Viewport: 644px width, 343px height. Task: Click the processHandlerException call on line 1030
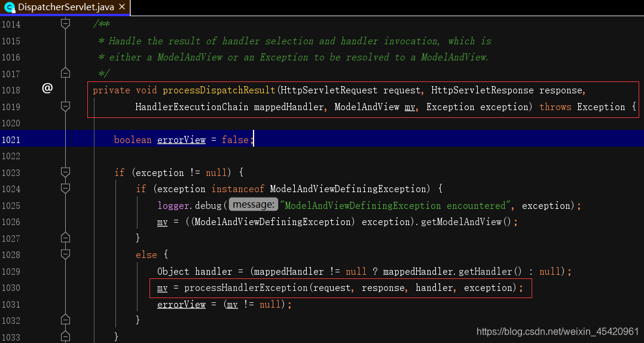(246, 287)
